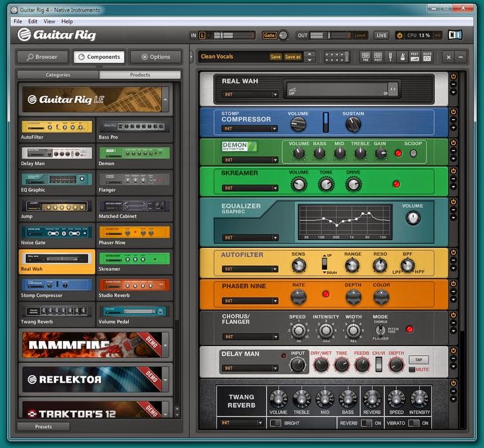
Task: Collapse all rack components with minus icon
Action: tap(461, 57)
